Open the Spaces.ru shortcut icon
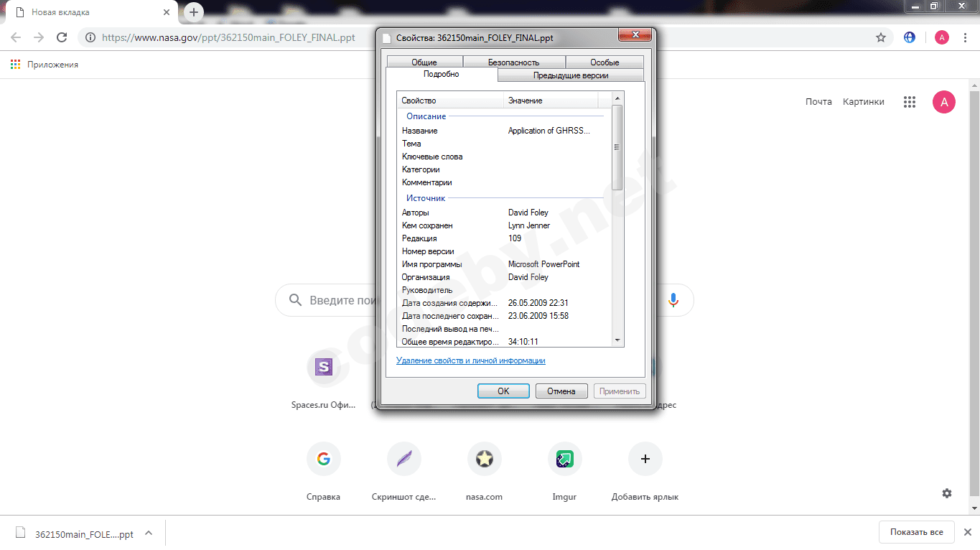This screenshot has height=550, width=980. coord(324,368)
